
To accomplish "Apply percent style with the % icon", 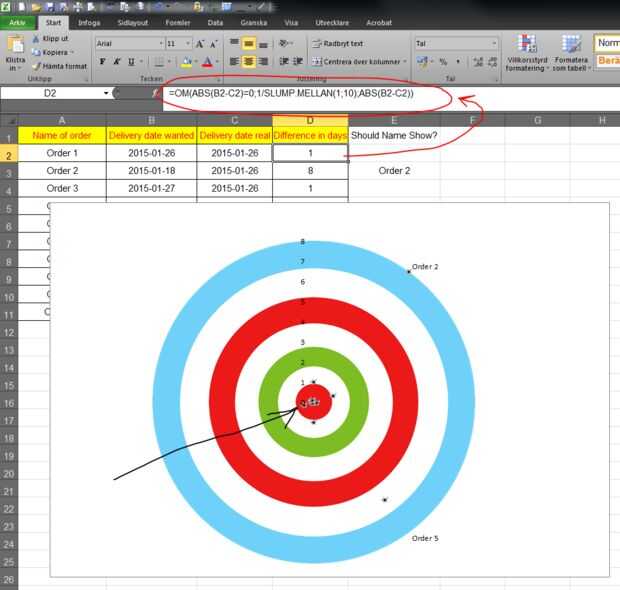I will point(443,62).
